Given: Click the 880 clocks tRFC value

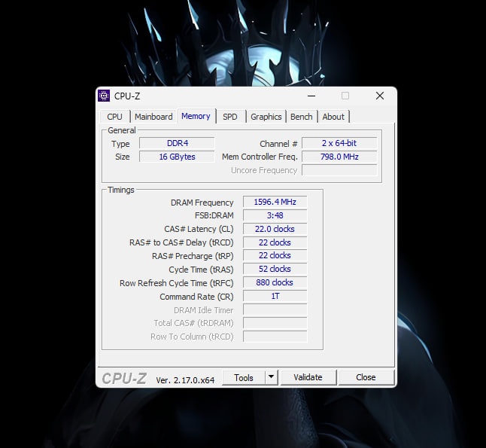Looking at the screenshot, I should point(275,282).
